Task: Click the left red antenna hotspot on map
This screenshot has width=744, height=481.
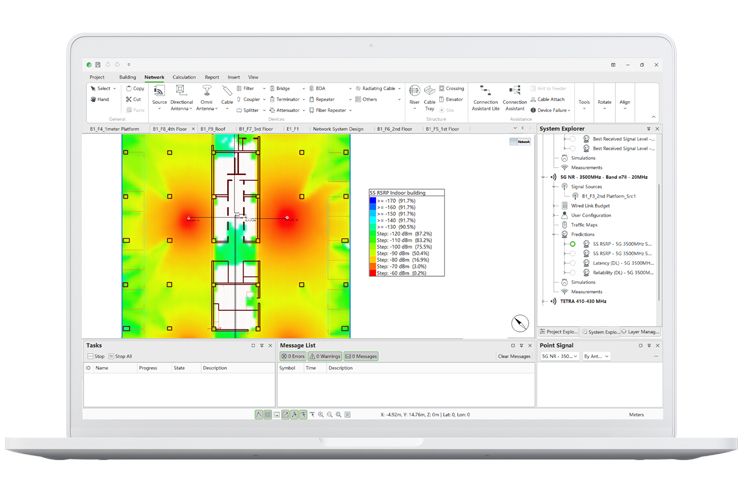Action: (189, 219)
